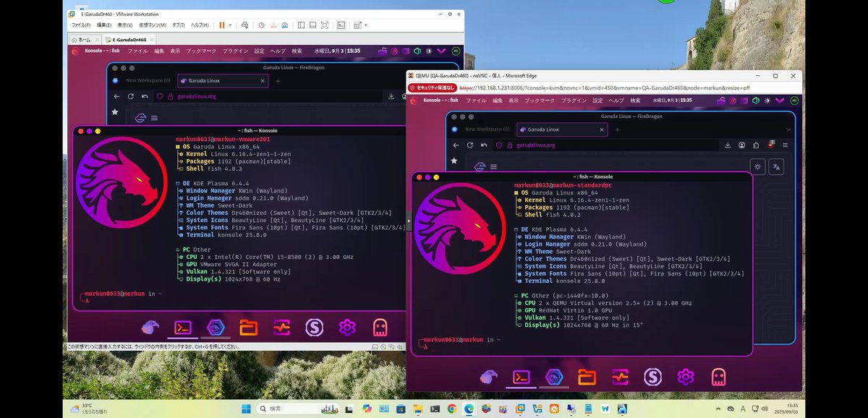The height and width of the screenshot is (418, 868).
Task: Click bookmark star sidebar icon in QEMU FireDragon
Action: point(455,161)
